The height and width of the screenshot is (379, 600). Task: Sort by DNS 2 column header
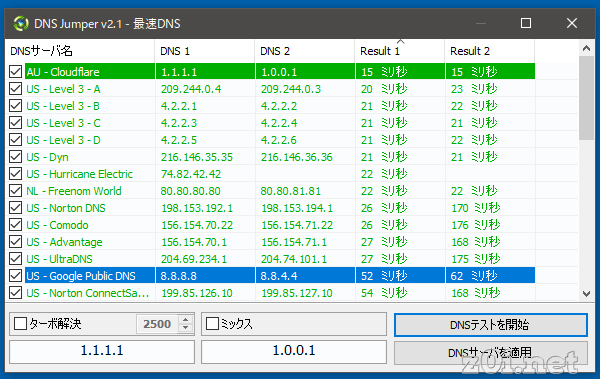305,51
